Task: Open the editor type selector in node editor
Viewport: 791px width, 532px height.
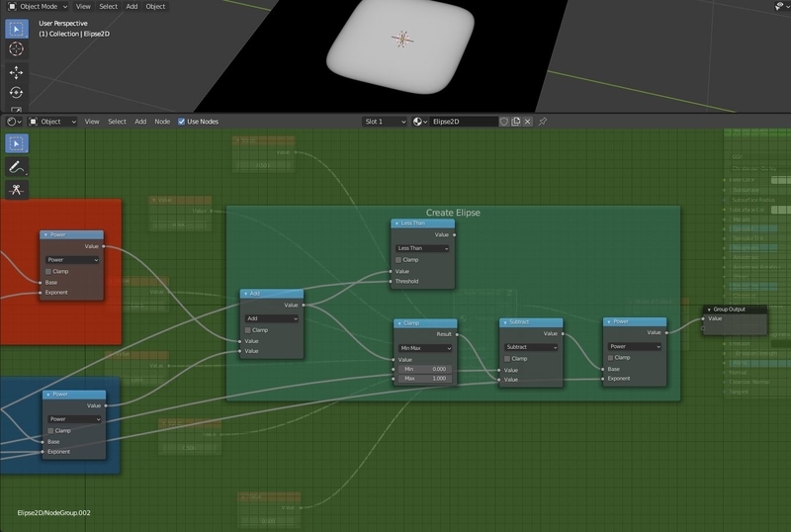Action: pyautogui.click(x=14, y=122)
